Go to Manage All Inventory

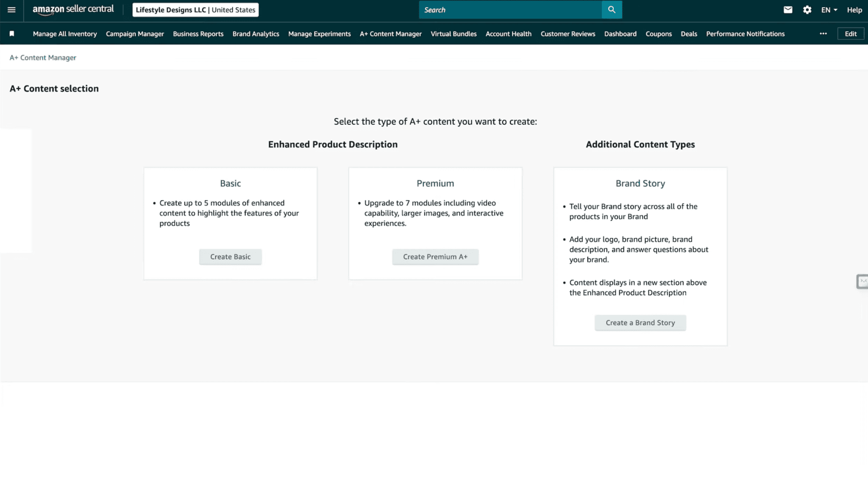pos(65,33)
